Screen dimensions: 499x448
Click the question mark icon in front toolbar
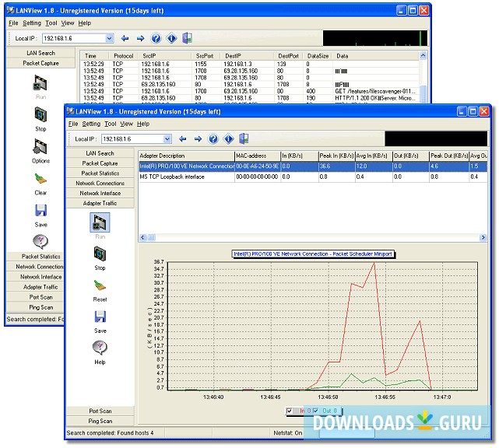point(213,139)
